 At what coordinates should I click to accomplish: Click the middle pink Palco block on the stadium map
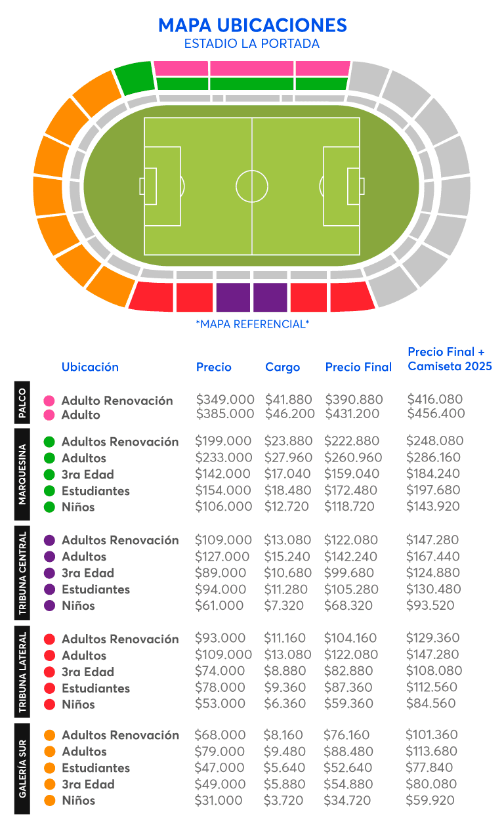pyautogui.click(x=252, y=68)
